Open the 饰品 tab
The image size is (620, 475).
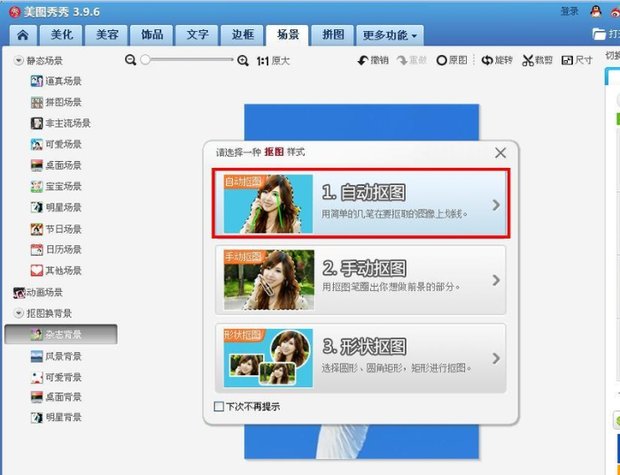point(152,35)
